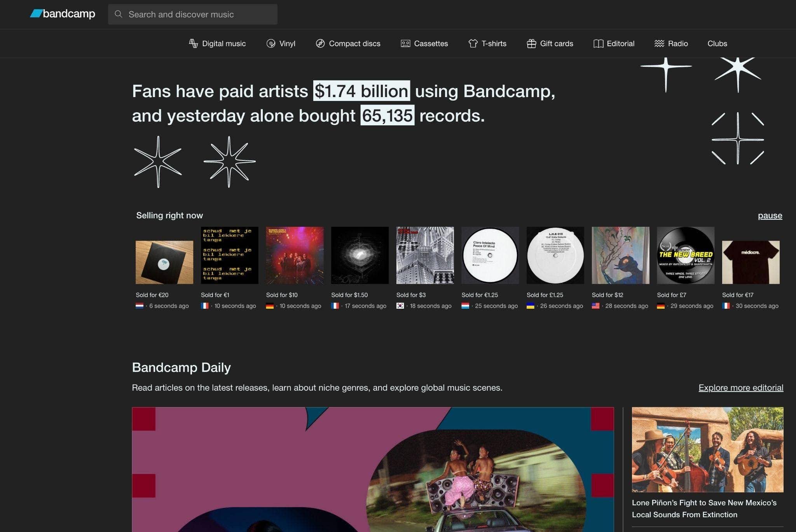The image size is (796, 532).
Task: Click the Radio waves icon
Action: pos(659,43)
